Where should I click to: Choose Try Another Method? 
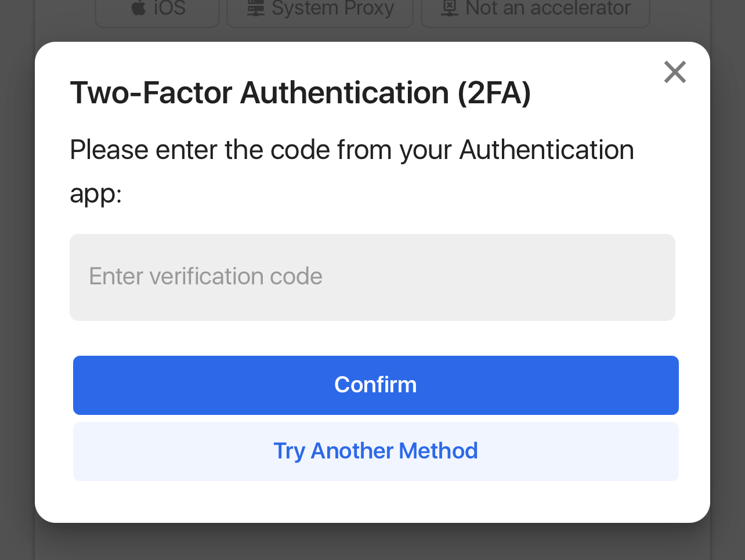[x=375, y=451]
